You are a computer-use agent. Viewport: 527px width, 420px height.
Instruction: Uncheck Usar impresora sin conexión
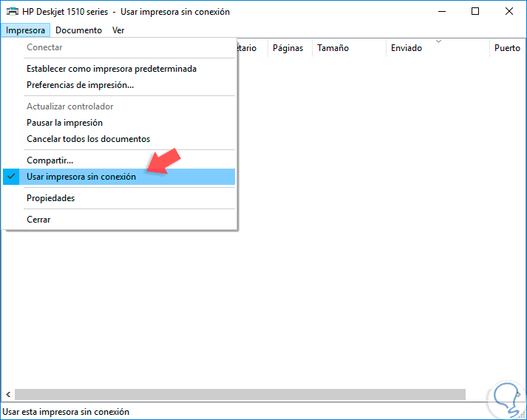(119, 177)
